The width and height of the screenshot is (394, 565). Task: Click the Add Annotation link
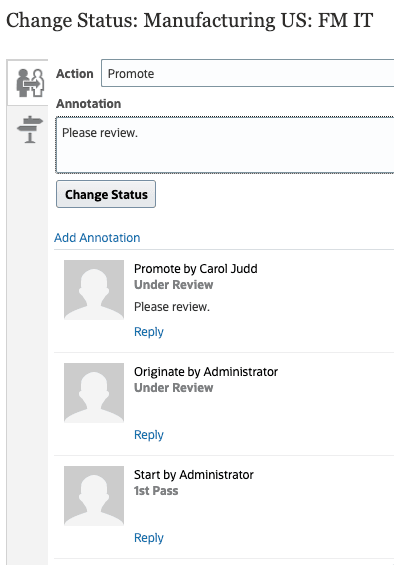(97, 238)
